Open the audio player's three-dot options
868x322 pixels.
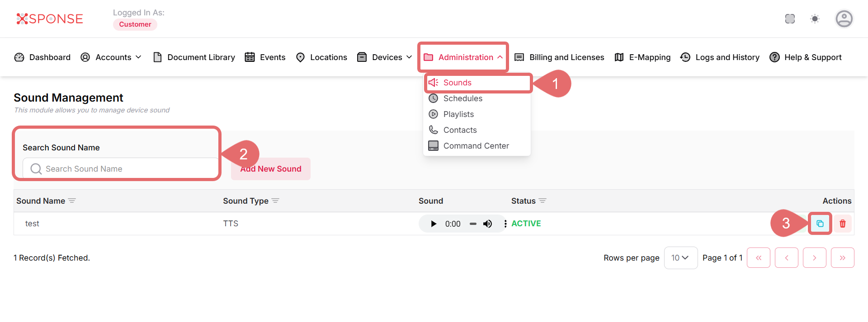tap(505, 224)
